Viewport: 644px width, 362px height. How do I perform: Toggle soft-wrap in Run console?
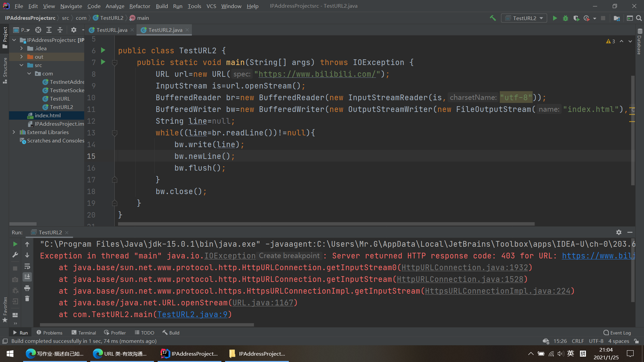[x=27, y=266]
